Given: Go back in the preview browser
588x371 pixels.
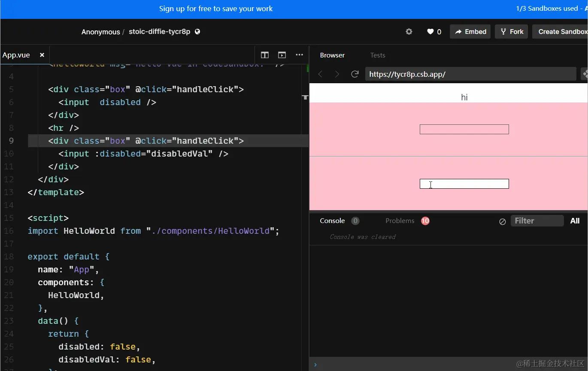Looking at the screenshot, I should tap(320, 74).
